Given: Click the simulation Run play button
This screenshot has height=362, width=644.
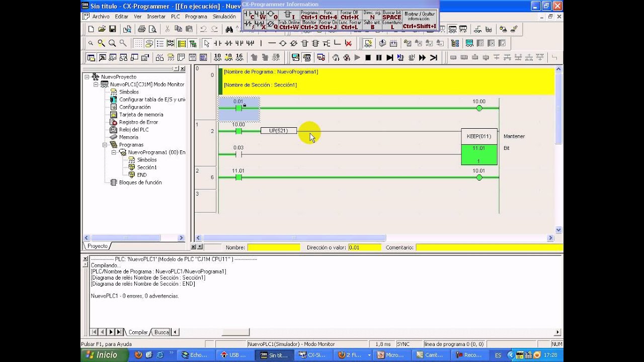Looking at the screenshot, I should (x=357, y=57).
